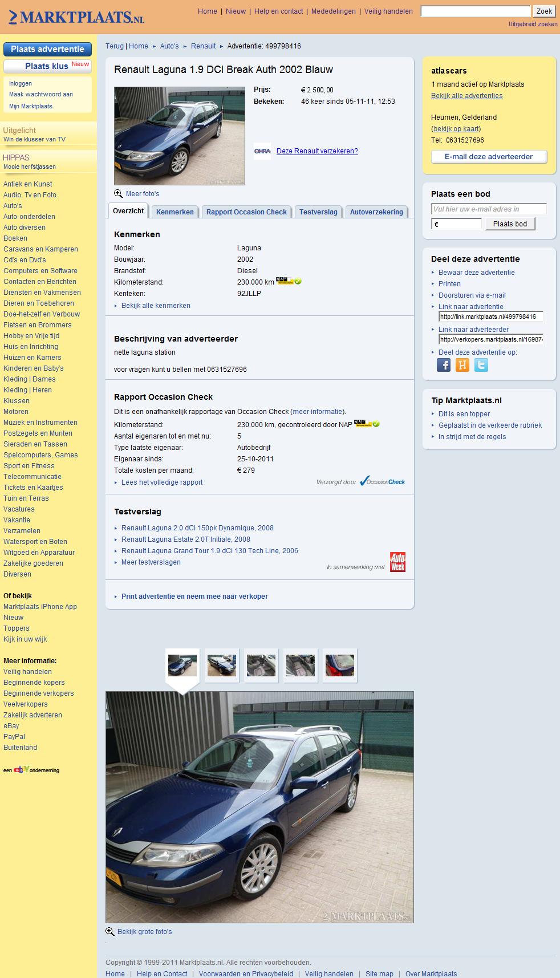Screen dimensions: 560x978
Task: Click the eBay onderneming logo in sidebar
Action: click(x=31, y=770)
